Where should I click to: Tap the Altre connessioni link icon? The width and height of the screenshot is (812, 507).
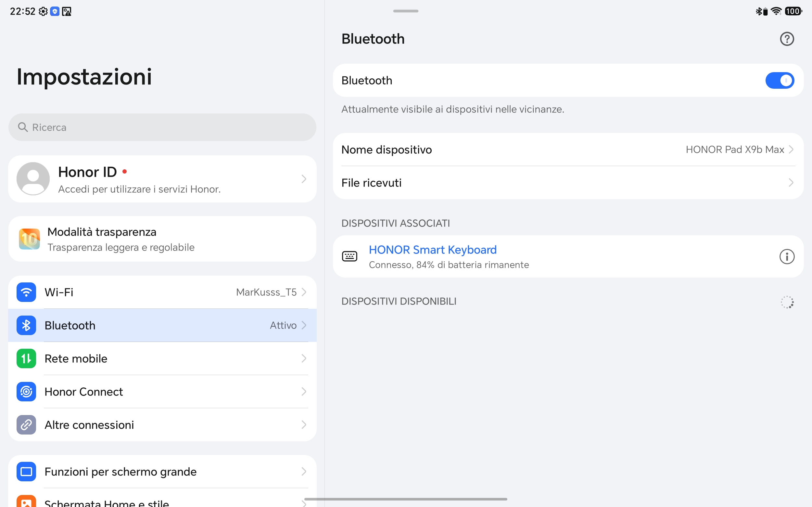pyautogui.click(x=26, y=425)
